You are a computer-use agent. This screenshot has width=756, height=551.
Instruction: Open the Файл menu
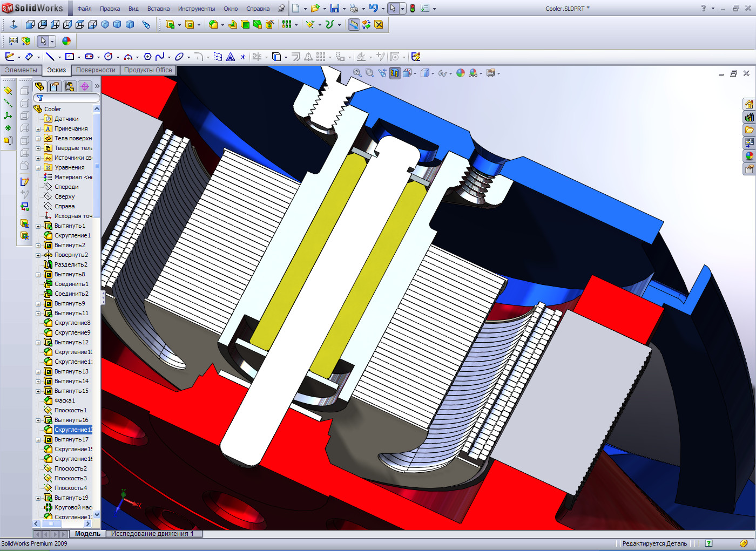coord(84,9)
